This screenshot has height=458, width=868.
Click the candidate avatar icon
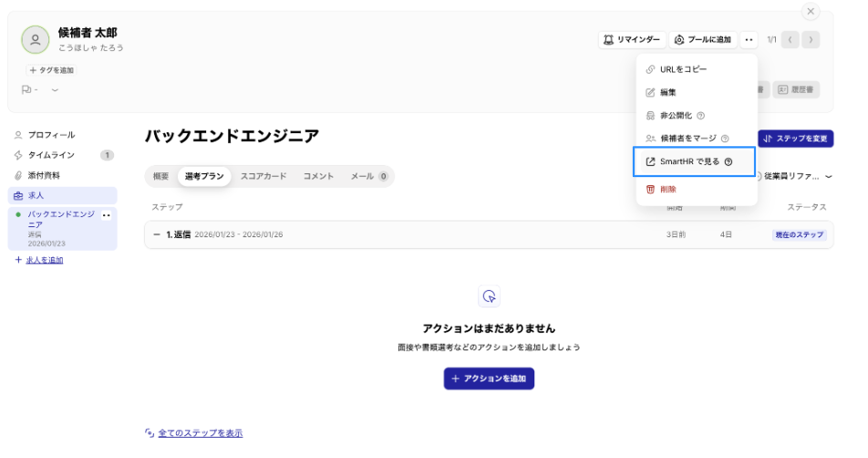point(36,39)
